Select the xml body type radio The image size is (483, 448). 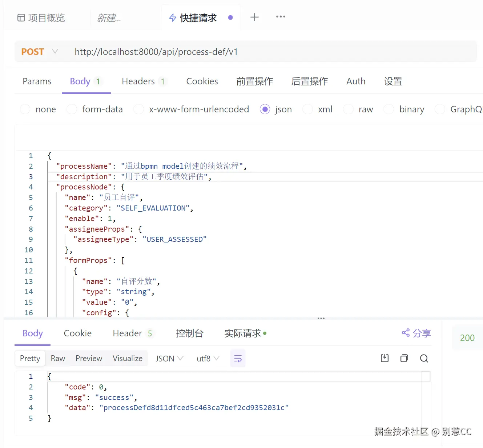coord(307,109)
